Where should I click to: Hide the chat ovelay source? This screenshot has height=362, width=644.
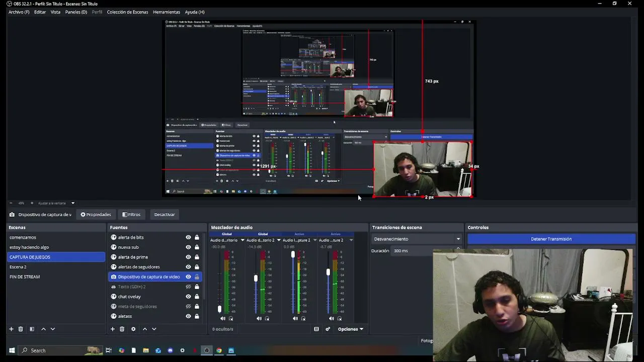[188, 297]
